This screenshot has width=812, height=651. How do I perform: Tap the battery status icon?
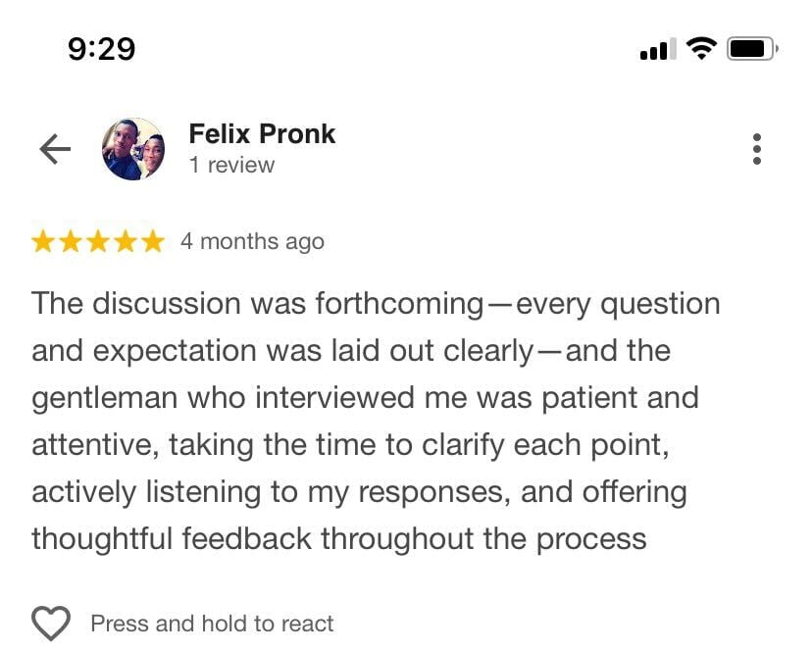pos(752,47)
